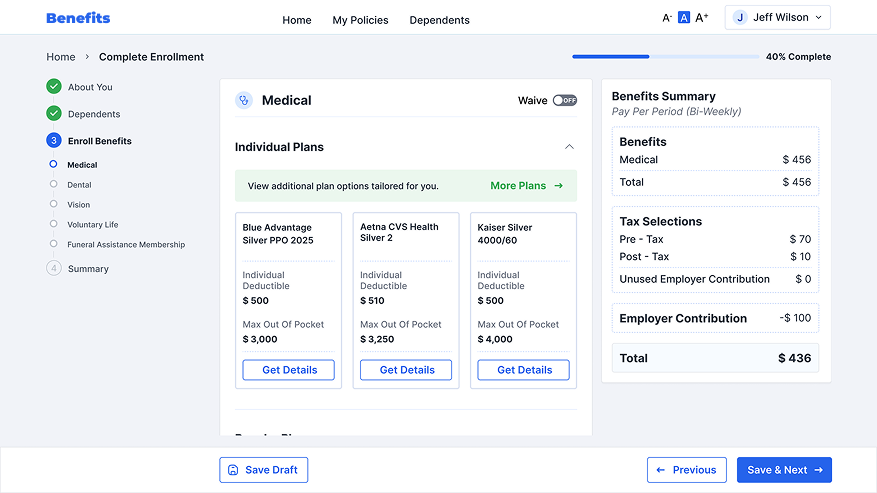This screenshot has height=493, width=877.
Task: Click the 40% Complete progress bar
Action: [664, 57]
